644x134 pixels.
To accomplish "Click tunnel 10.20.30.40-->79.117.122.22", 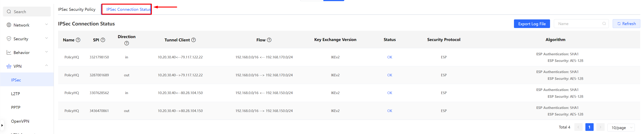I will (x=180, y=75).
